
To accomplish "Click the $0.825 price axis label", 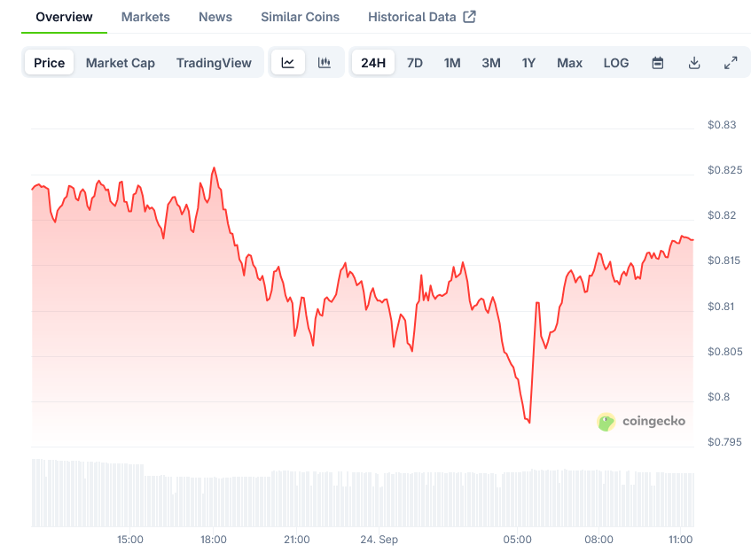I will [x=724, y=170].
